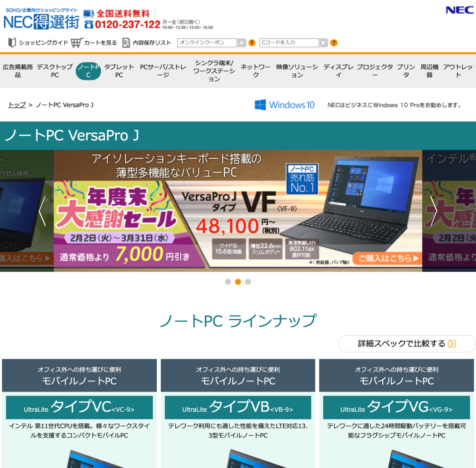
Task: Select the first carousel dot
Action: pyautogui.click(x=228, y=282)
